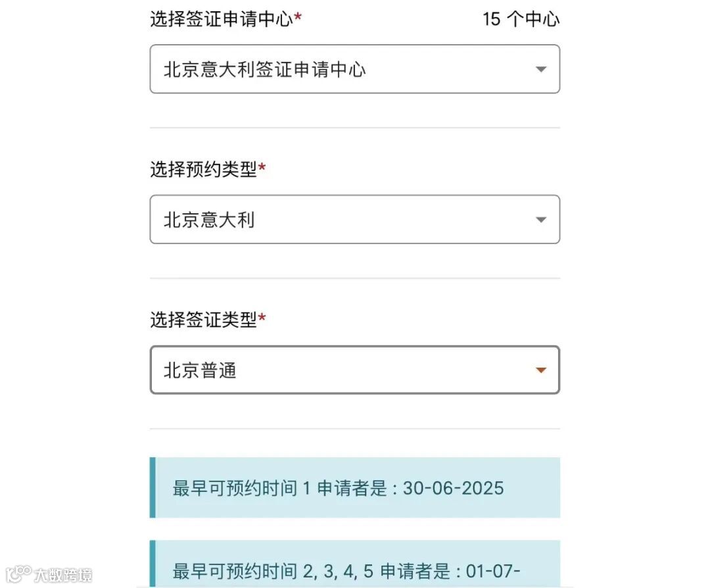710x588 pixels.
Task: Click the red asterisk beside 选择预约类型
Action: tap(262, 167)
